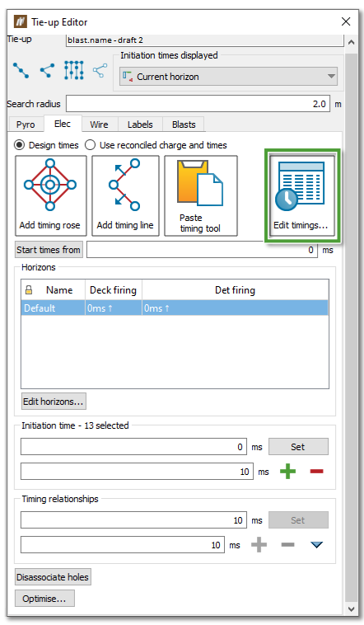Add time with the green plus icon

click(x=287, y=472)
